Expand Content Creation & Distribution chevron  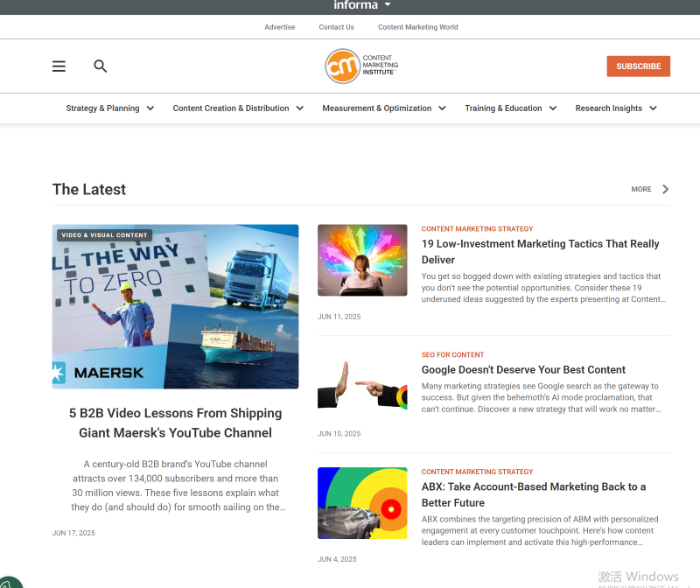coord(300,108)
